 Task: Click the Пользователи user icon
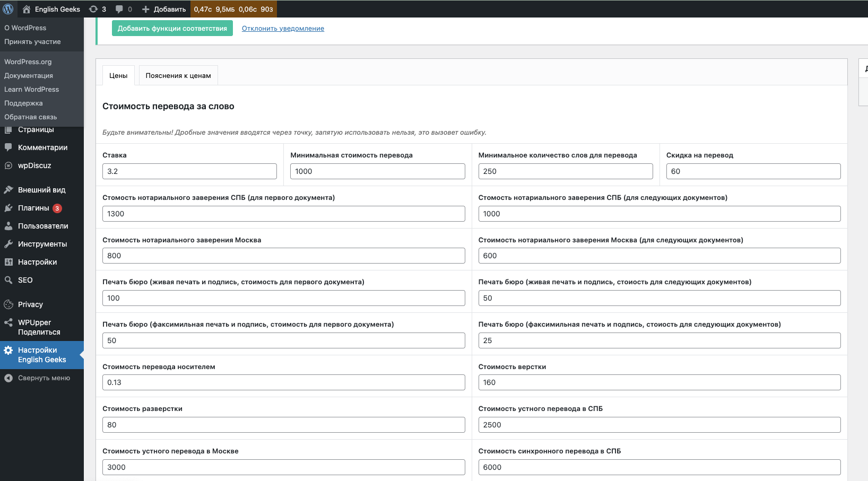8,226
